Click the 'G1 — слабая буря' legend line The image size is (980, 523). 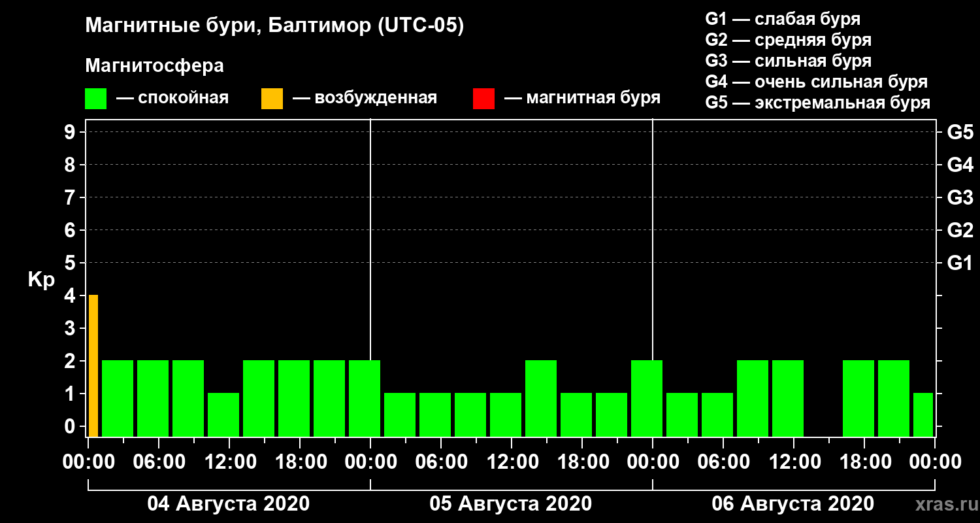click(783, 18)
